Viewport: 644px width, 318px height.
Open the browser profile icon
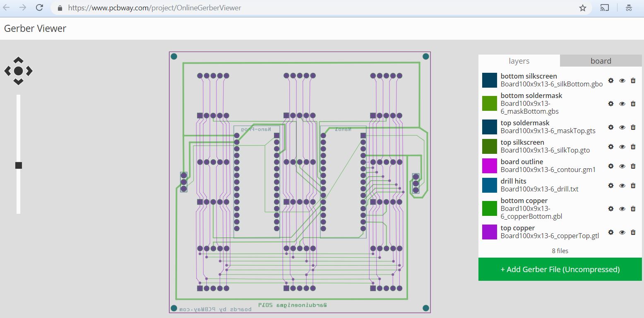(629, 7)
